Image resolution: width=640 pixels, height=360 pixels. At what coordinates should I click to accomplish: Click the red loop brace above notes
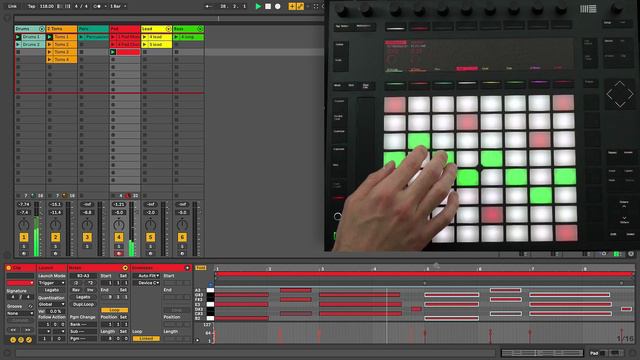pyautogui.click(x=424, y=274)
